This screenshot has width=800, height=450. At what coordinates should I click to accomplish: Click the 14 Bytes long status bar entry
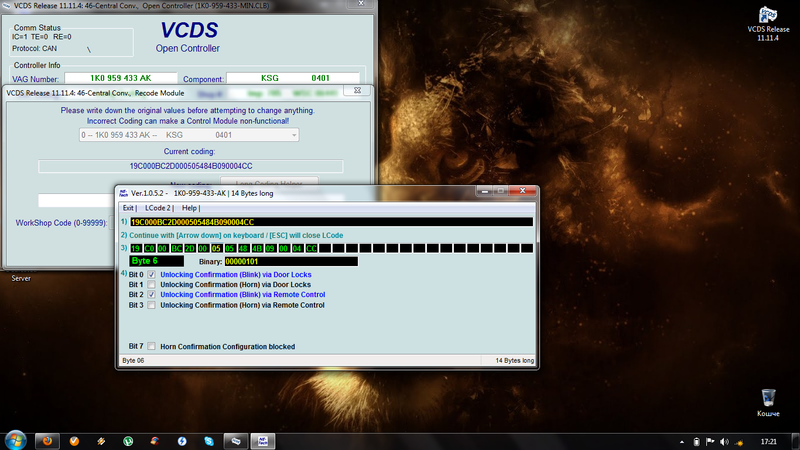[514, 360]
